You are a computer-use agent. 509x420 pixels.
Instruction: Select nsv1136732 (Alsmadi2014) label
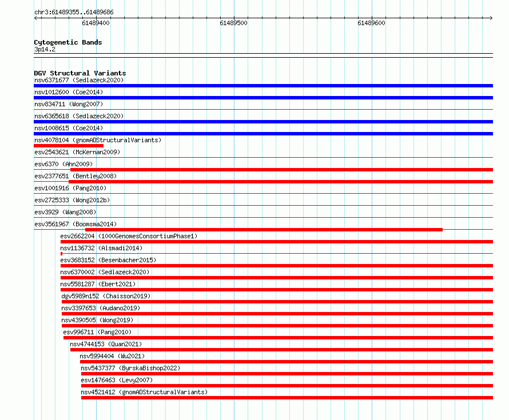101,248
